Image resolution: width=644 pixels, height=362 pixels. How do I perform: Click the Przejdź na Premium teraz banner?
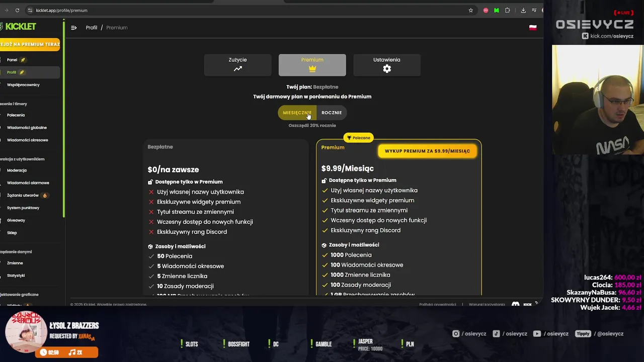(30, 44)
